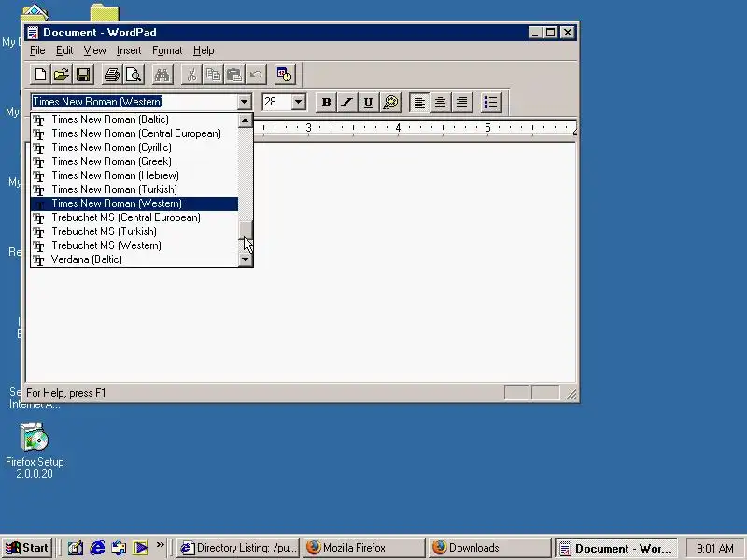Undo last action with the Undo icon

[256, 75]
